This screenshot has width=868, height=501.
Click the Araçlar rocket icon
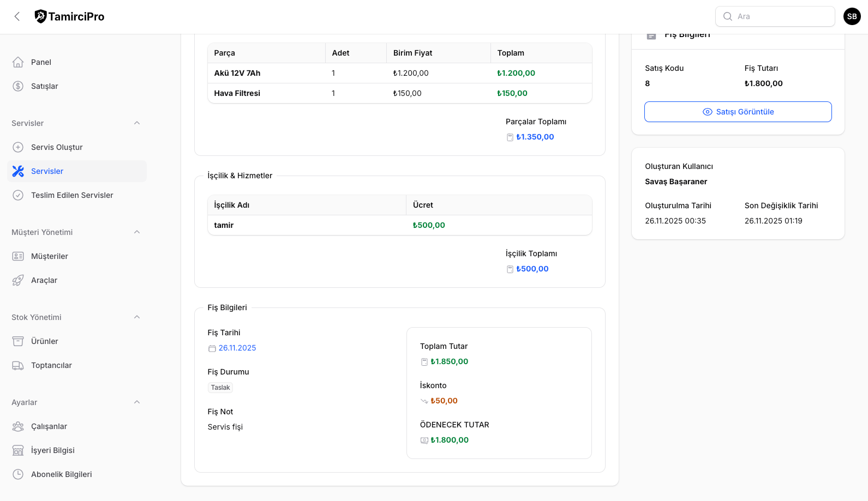tap(18, 280)
